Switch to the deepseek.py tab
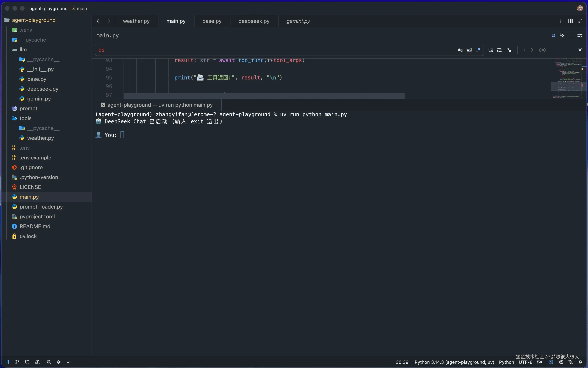588x368 pixels. tap(254, 21)
